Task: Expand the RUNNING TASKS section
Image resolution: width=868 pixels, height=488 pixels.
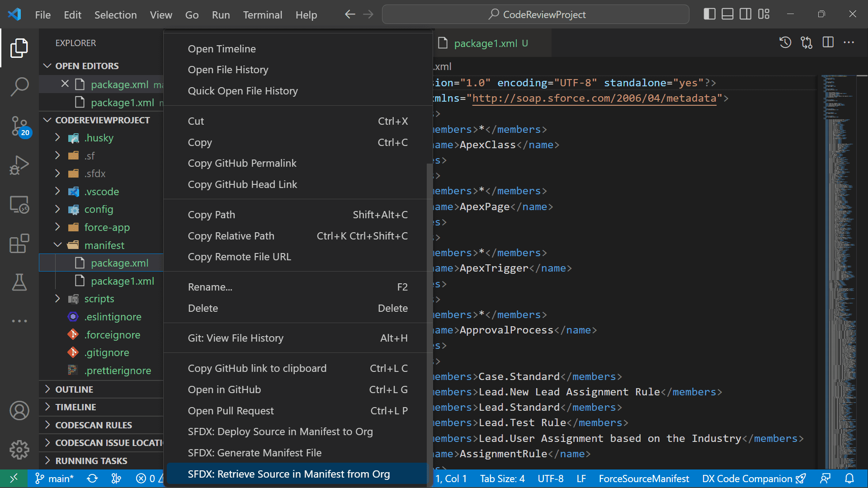Action: click(91, 461)
